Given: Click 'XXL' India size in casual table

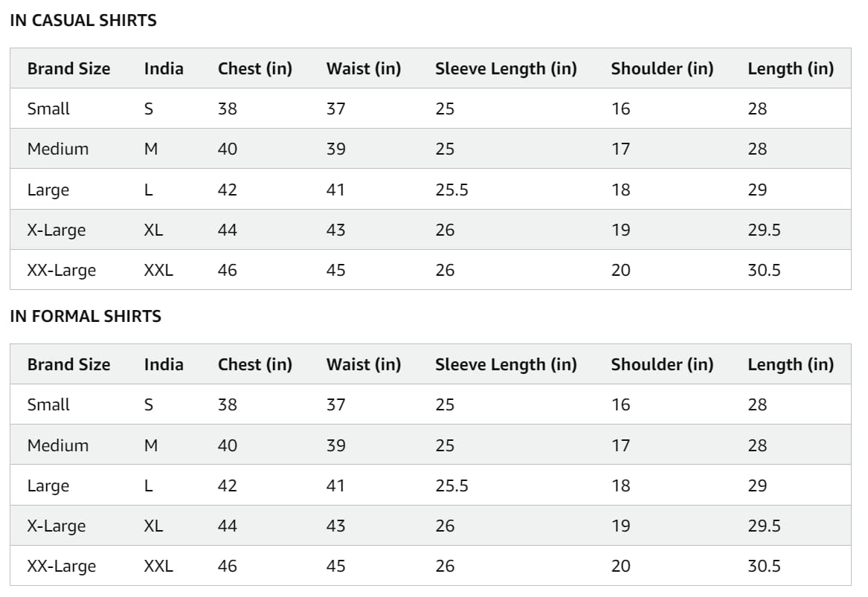Looking at the screenshot, I should [x=158, y=270].
